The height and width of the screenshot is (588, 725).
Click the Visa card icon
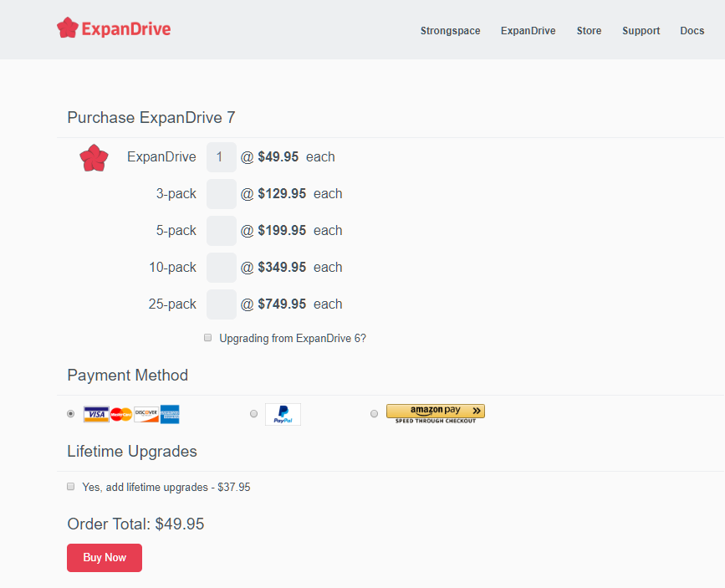[x=96, y=414]
